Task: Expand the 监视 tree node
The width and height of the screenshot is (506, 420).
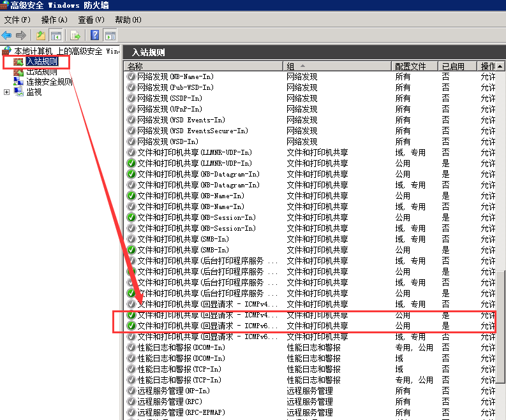Action: 6,92
